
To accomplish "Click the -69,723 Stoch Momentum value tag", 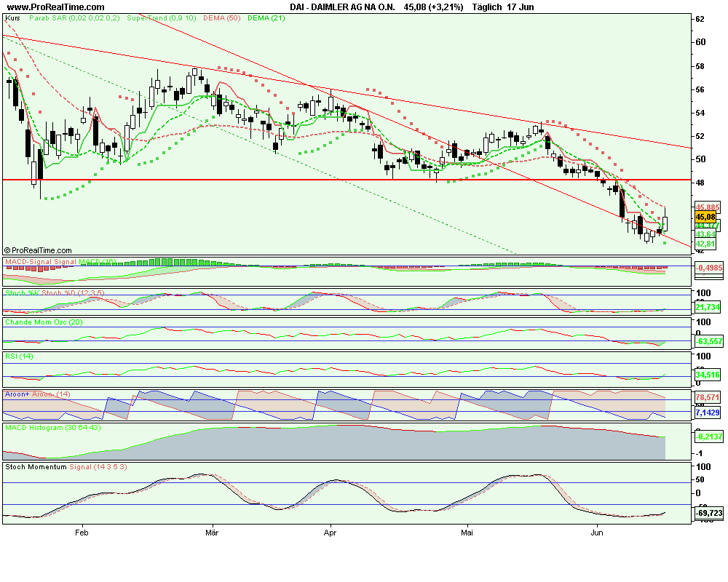I will coord(708,514).
